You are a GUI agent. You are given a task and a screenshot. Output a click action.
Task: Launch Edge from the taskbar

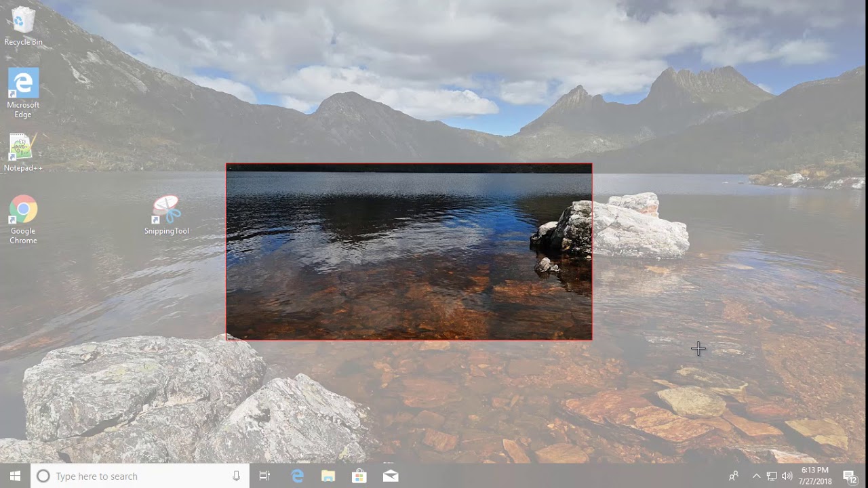point(297,476)
